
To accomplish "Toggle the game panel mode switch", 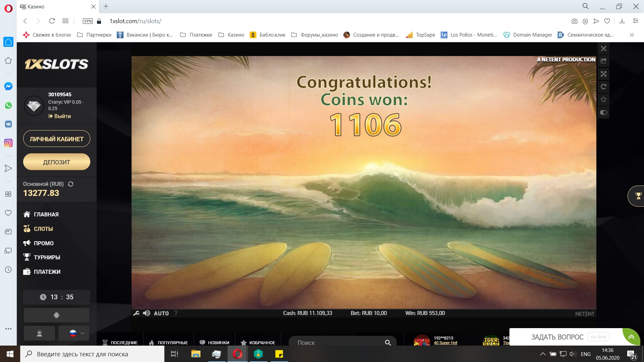I will coord(603,112).
